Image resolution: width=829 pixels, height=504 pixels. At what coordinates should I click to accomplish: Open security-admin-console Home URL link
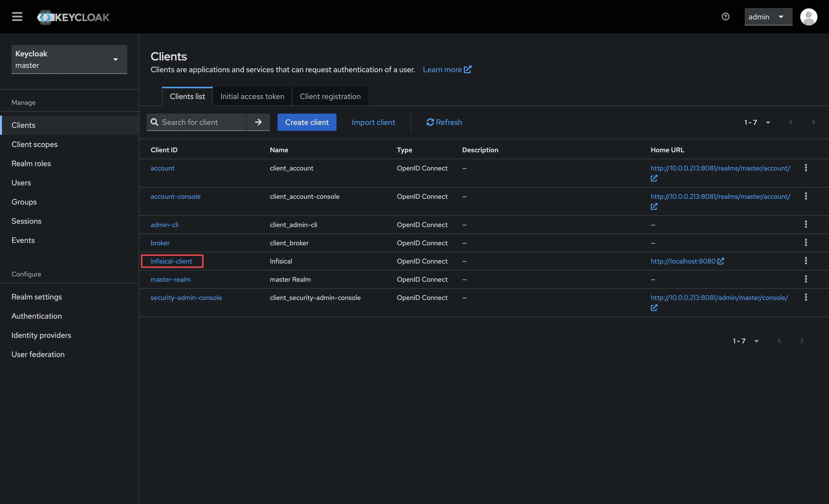coord(719,298)
